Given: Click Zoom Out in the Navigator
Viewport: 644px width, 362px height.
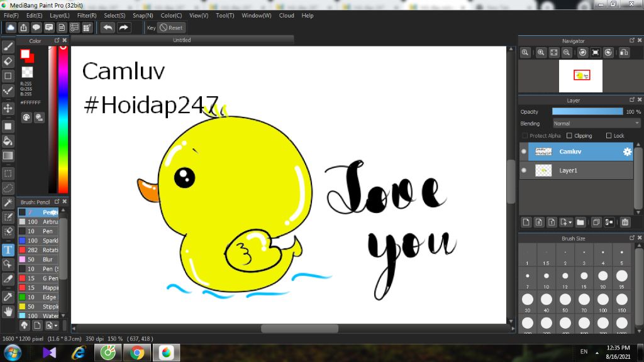Looking at the screenshot, I should pos(567,53).
